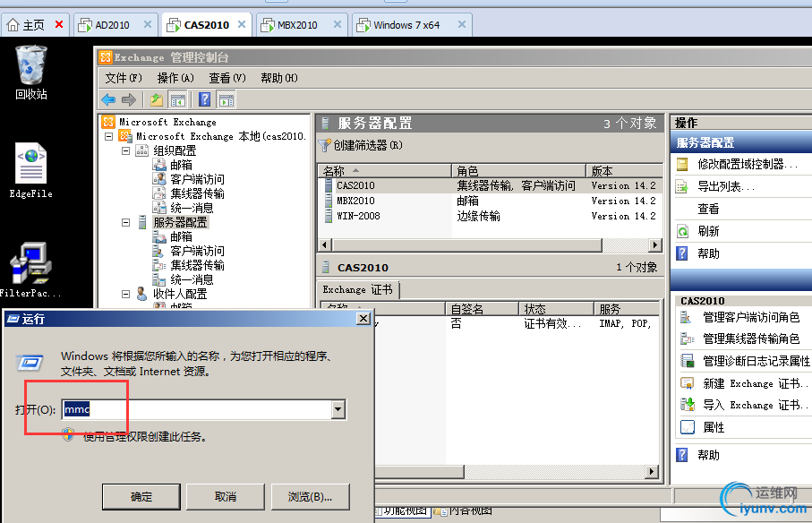
Task: Click the MBX2010 server row icon
Action: point(328,201)
